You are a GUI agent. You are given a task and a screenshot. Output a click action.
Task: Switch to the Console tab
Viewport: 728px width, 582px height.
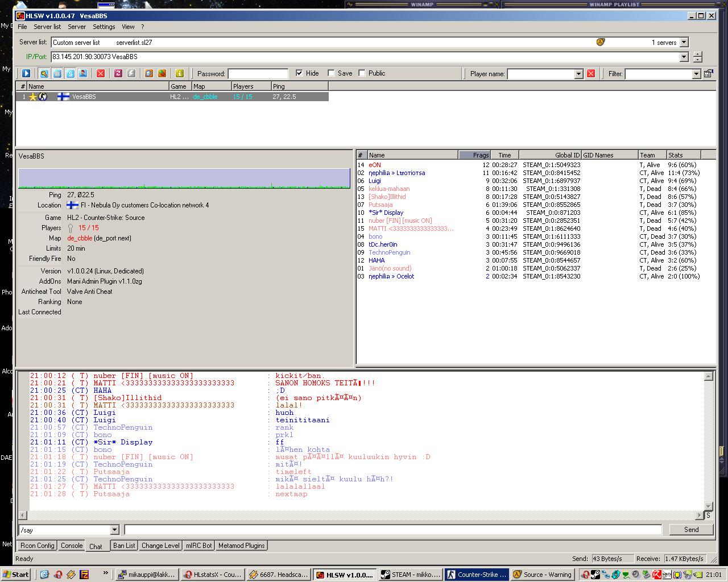(72, 546)
